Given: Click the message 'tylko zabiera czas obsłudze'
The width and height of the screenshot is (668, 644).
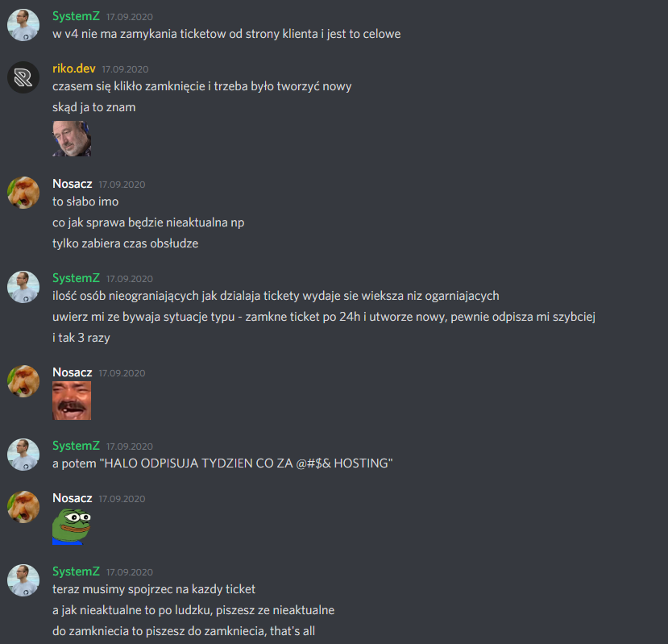Looking at the screenshot, I should tap(125, 243).
